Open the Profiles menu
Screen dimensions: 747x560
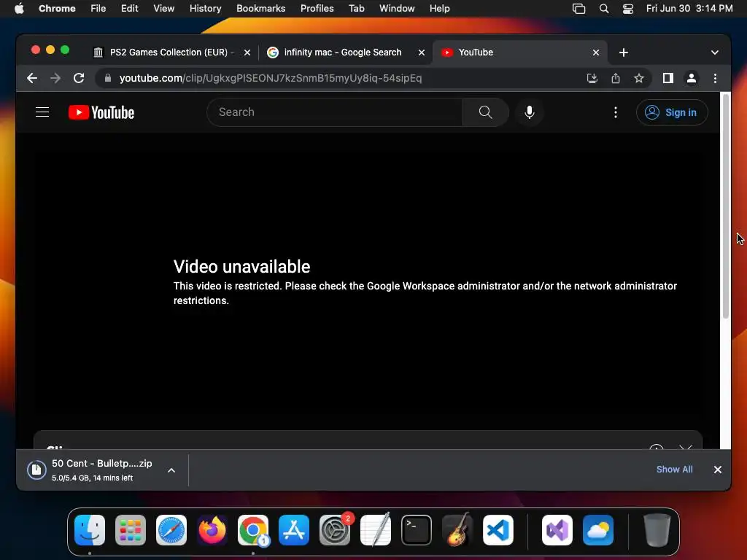tap(317, 9)
